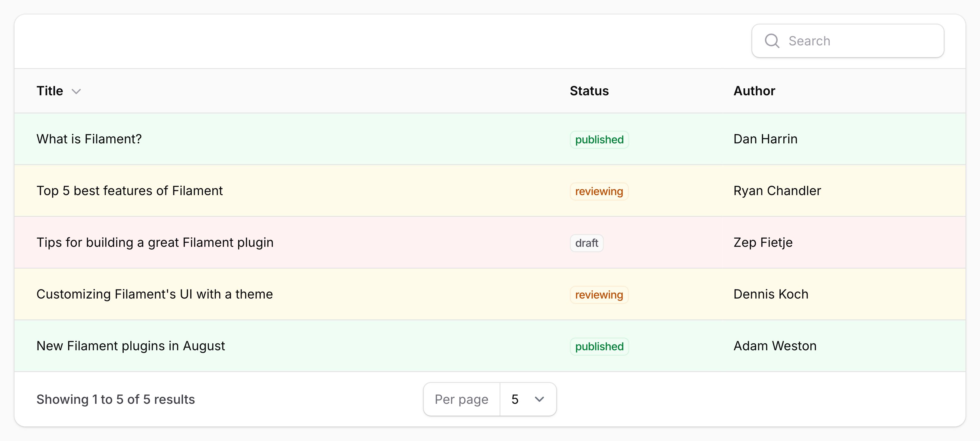Click the reviewing badge in Dennis Koch's row
Screen dimensions: 980x441
599,295
